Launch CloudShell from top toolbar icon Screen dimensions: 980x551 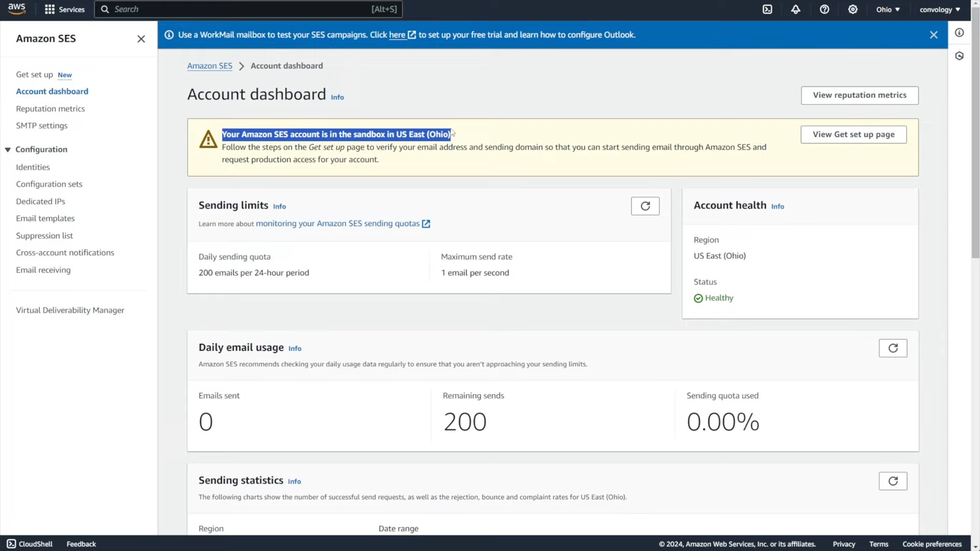click(x=767, y=9)
